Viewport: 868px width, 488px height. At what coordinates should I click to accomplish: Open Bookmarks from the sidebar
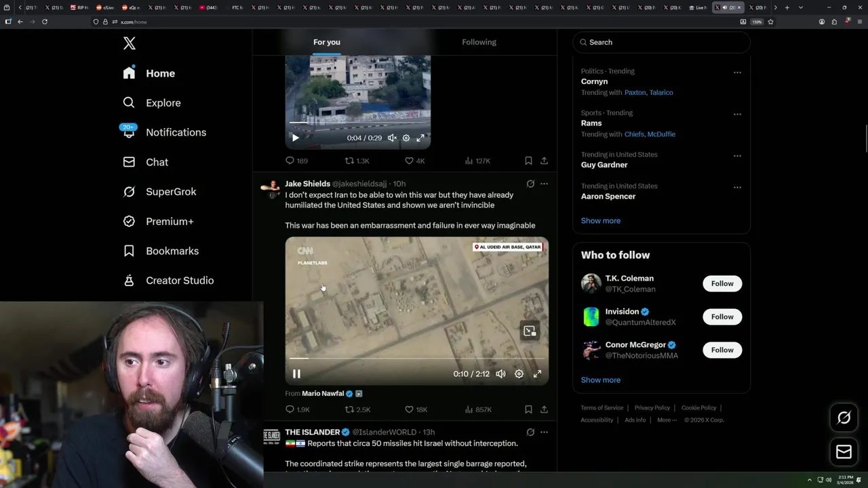coord(161,251)
